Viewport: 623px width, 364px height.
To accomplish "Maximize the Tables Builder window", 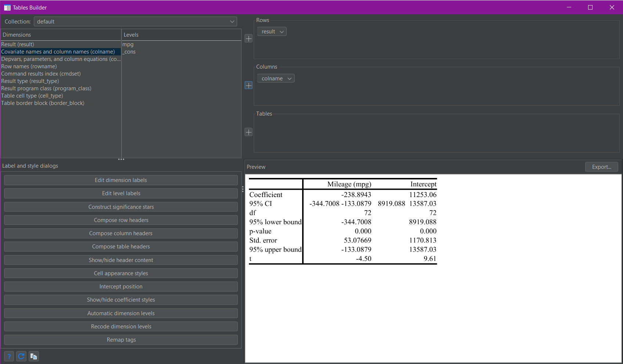I will tap(590, 7).
